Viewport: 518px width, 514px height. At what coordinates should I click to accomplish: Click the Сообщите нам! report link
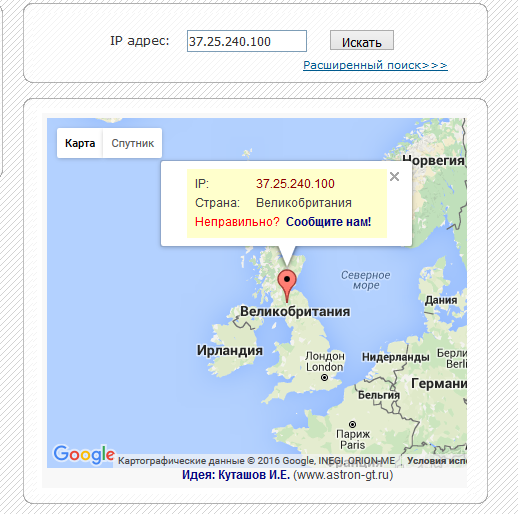328,222
